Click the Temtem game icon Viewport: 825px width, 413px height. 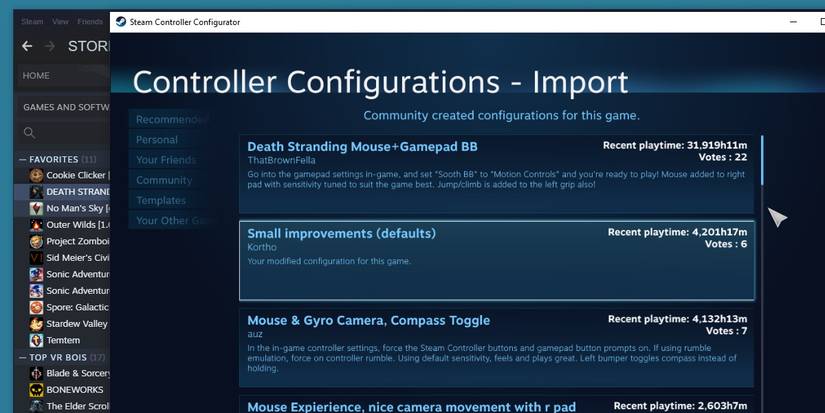[x=36, y=340]
